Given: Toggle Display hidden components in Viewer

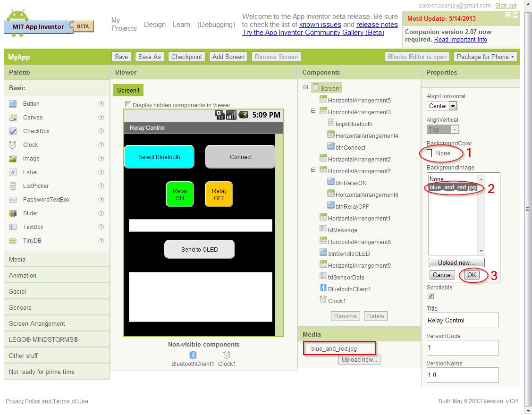Looking at the screenshot, I should tap(128, 104).
